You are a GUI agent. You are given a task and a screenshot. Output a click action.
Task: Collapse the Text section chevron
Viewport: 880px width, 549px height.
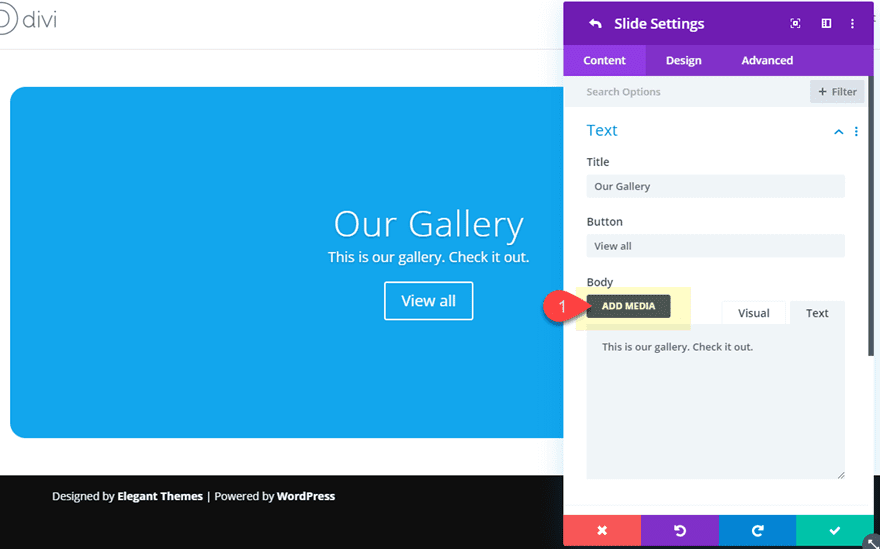point(838,131)
